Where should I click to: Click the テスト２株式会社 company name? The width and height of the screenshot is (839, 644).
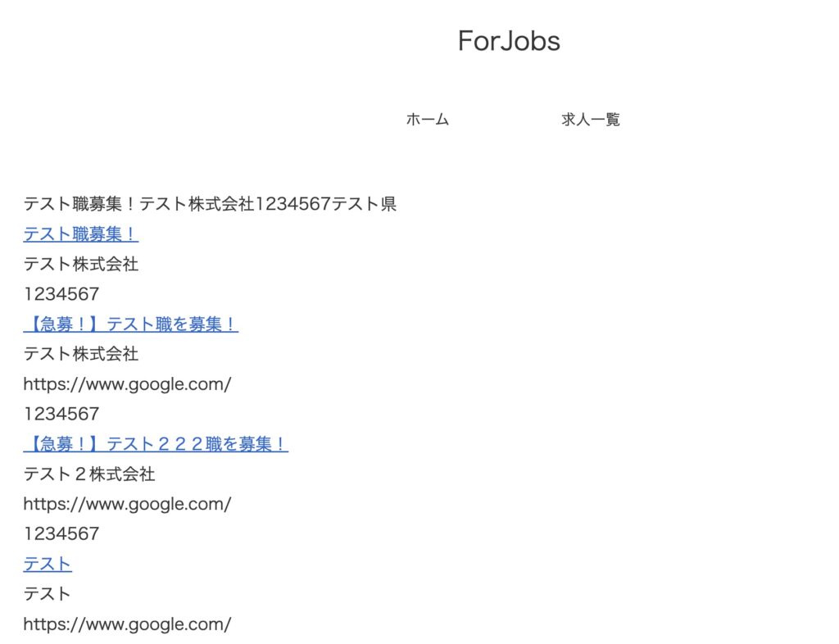[x=88, y=474]
